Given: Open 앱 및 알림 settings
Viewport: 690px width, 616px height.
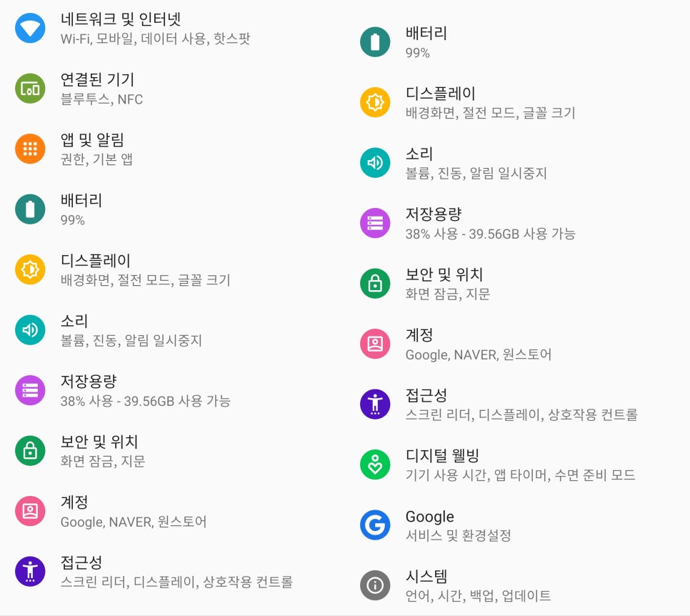Looking at the screenshot, I should [173, 149].
